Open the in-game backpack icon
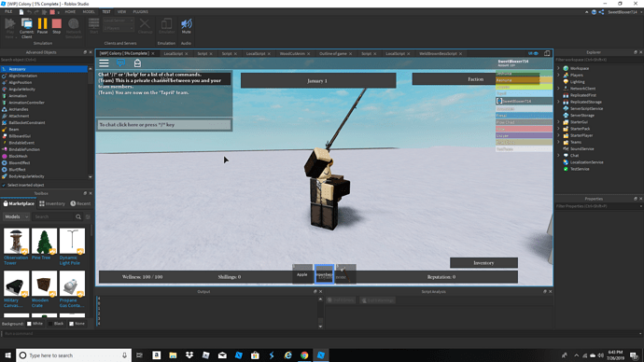Image resolution: width=644 pixels, height=362 pixels. [137, 63]
